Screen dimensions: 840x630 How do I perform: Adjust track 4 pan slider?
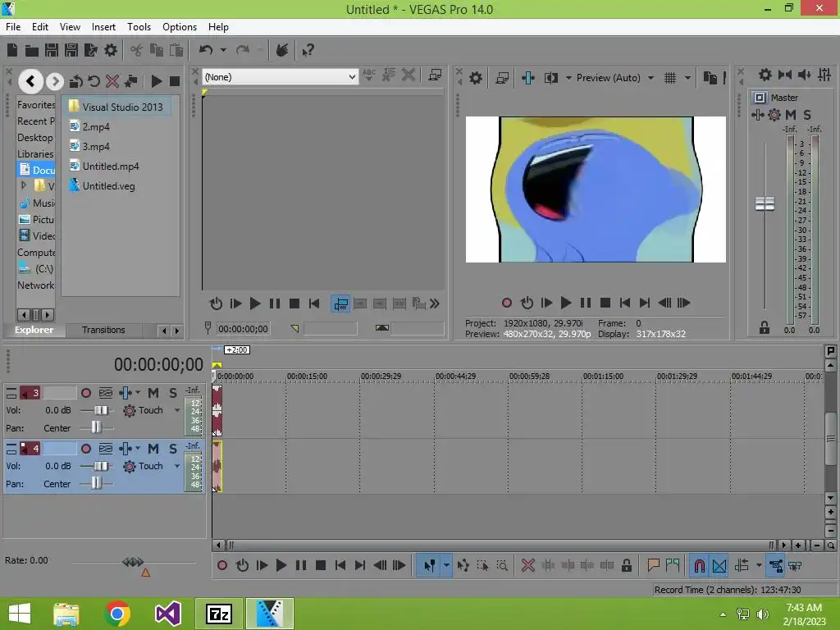[96, 484]
